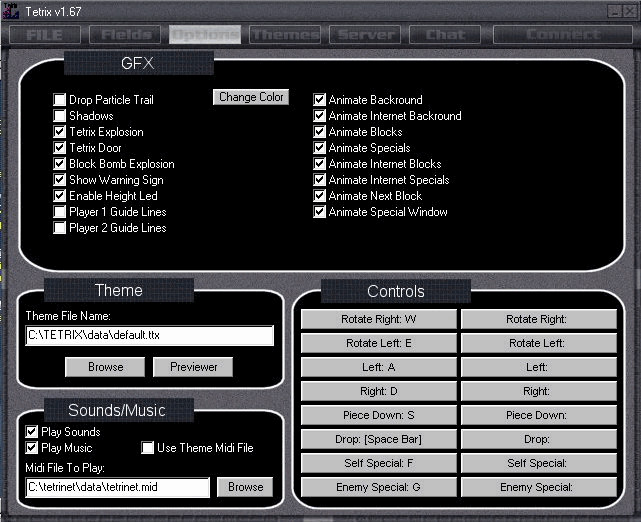This screenshot has height=522, width=641.
Task: Assign the unassigned Right control
Action: click(539, 391)
